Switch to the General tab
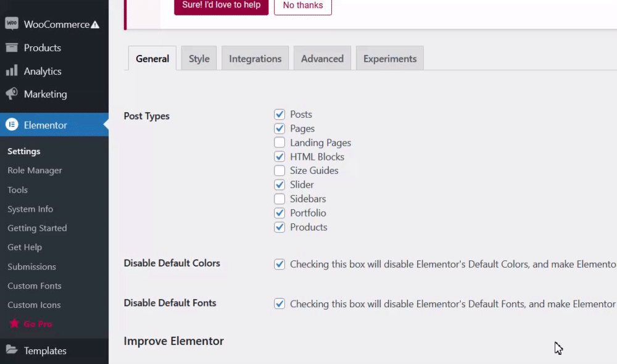This screenshot has width=617, height=364. coord(152,58)
